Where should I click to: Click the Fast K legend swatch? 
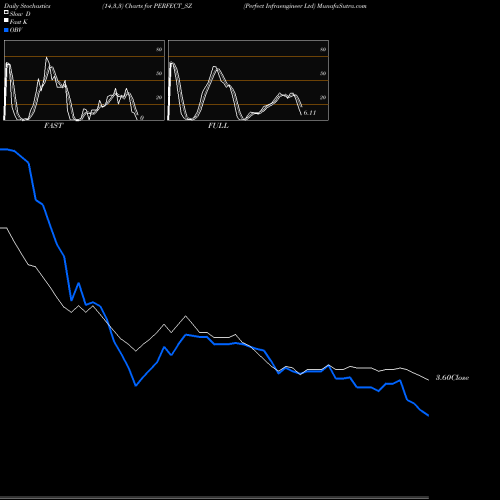pos(6,20)
